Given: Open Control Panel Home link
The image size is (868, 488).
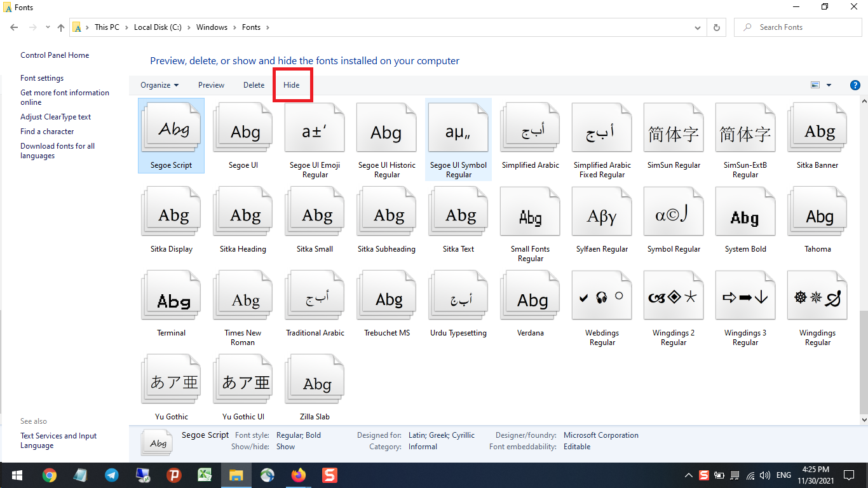Looking at the screenshot, I should [55, 55].
